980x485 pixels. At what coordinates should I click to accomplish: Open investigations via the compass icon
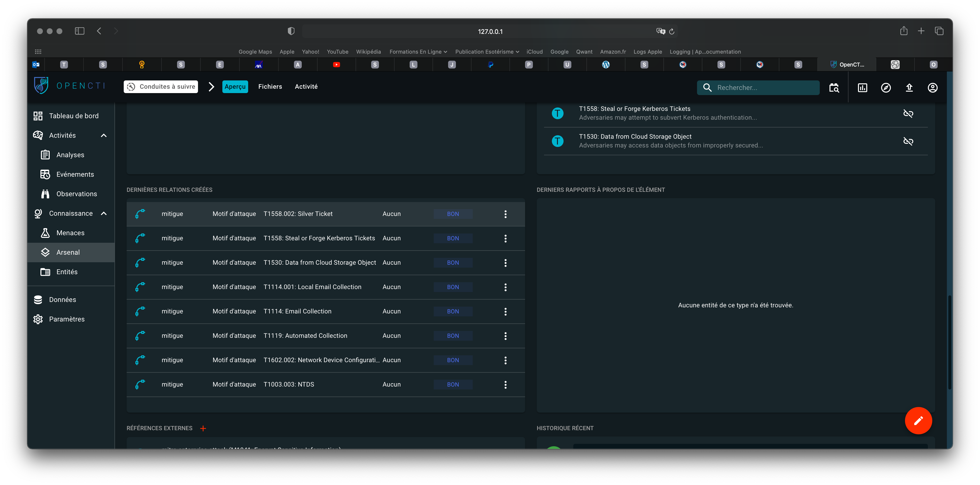pos(886,87)
